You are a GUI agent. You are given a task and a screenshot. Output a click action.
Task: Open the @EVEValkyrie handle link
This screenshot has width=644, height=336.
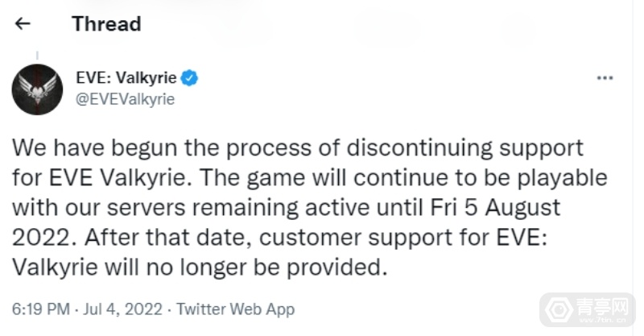pyautogui.click(x=124, y=99)
